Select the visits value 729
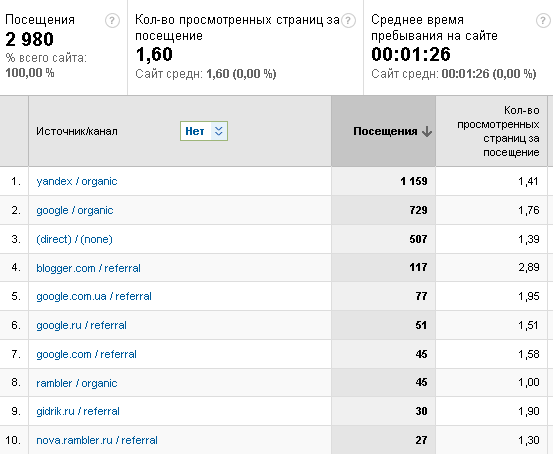The width and height of the screenshot is (553, 454). pos(418,210)
